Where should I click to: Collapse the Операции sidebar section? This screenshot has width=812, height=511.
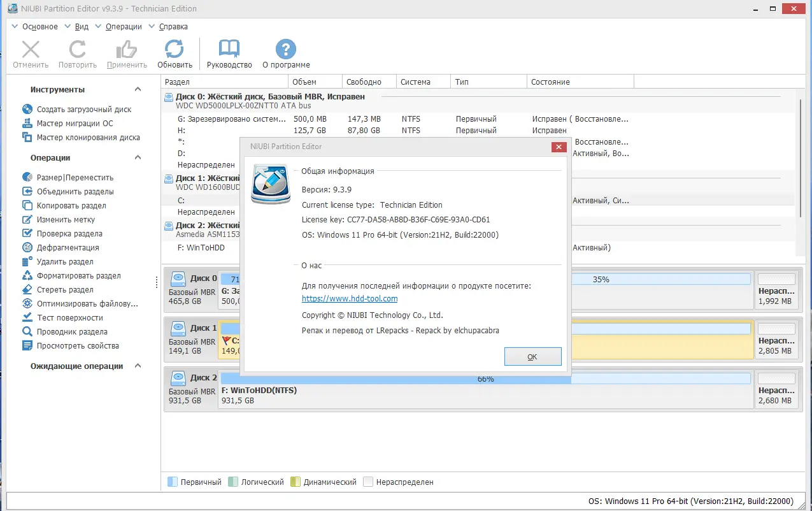[x=137, y=157]
